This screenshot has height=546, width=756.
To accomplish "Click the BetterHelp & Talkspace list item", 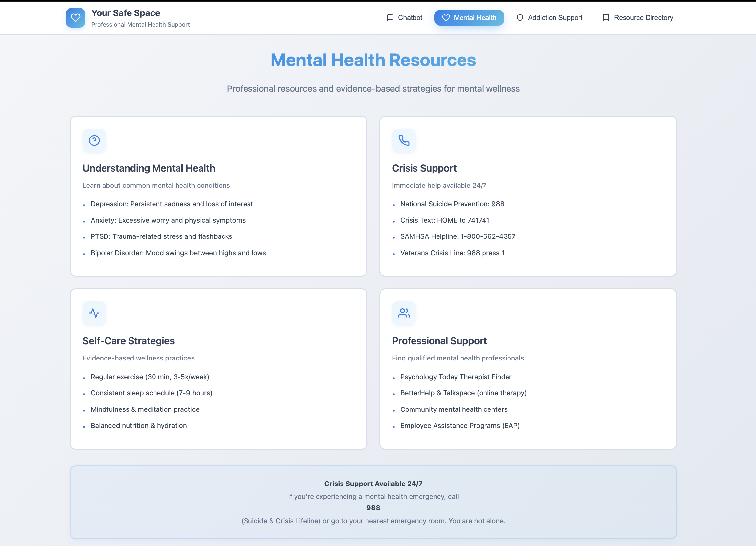I will point(463,393).
